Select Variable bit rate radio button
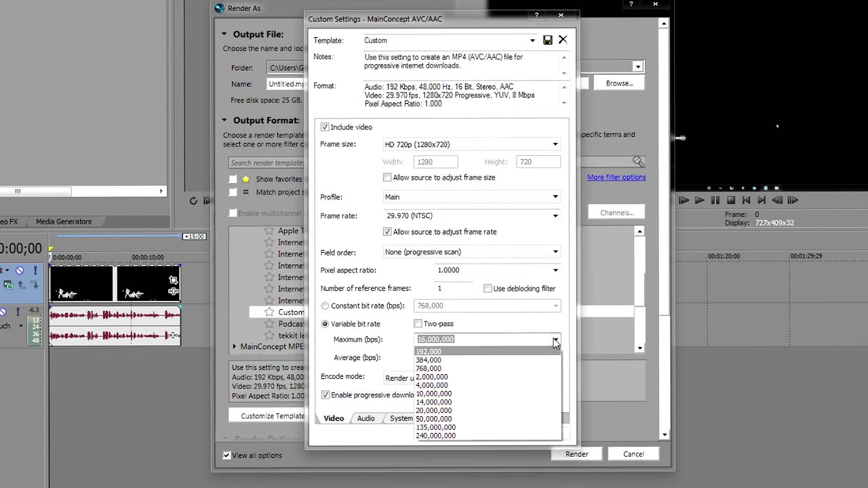868x488 pixels. (x=325, y=324)
